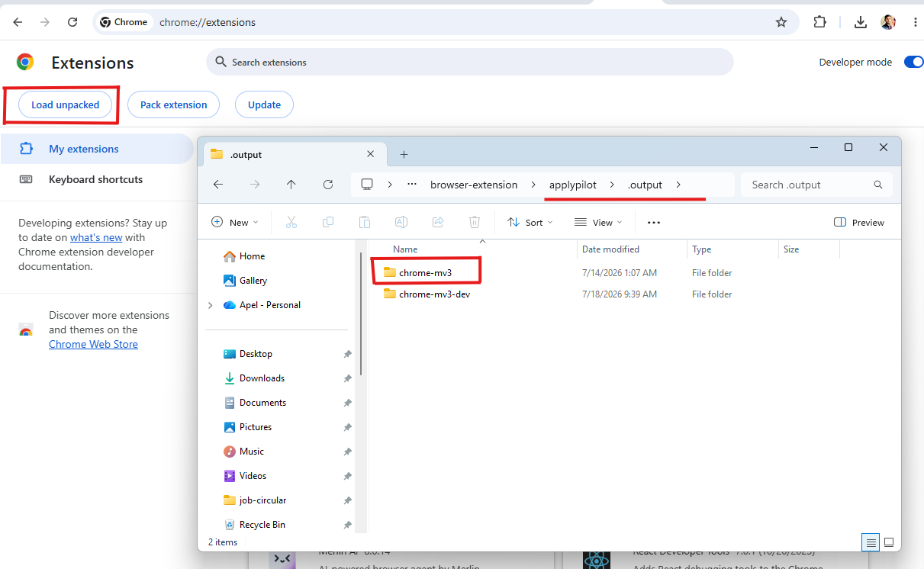This screenshot has height=569, width=924.
Task: Click the Rename icon in toolbar
Action: (x=401, y=222)
